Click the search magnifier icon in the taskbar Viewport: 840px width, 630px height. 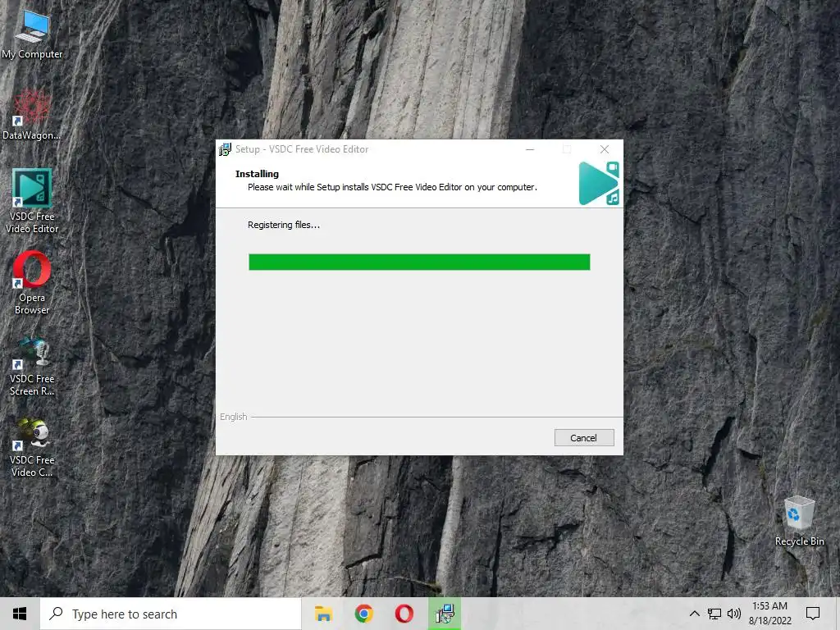point(57,614)
